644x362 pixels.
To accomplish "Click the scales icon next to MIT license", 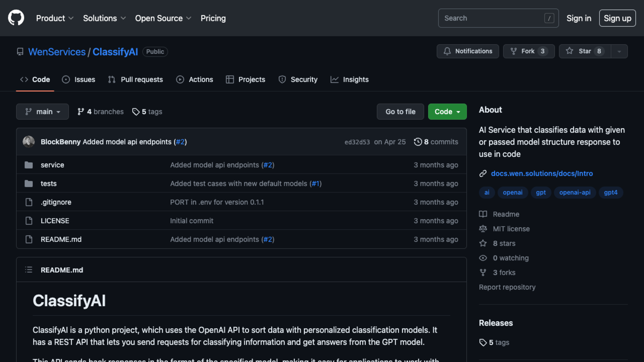I will tap(483, 229).
